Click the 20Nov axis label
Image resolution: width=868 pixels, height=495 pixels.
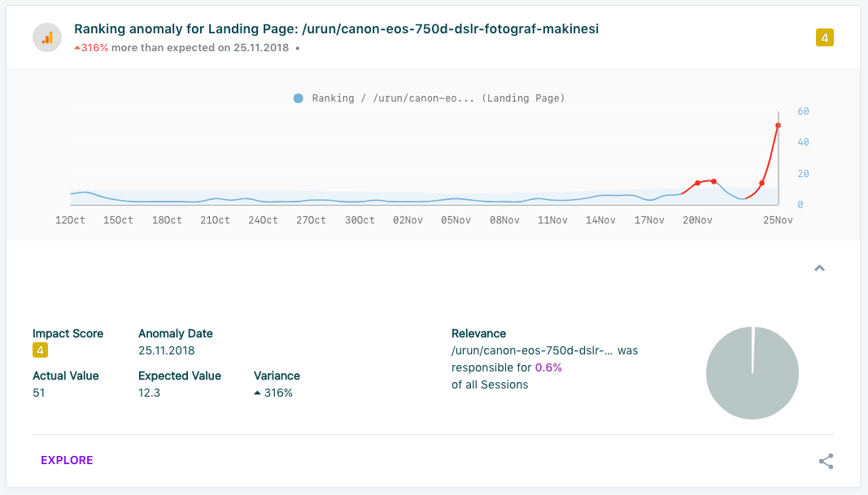[697, 220]
